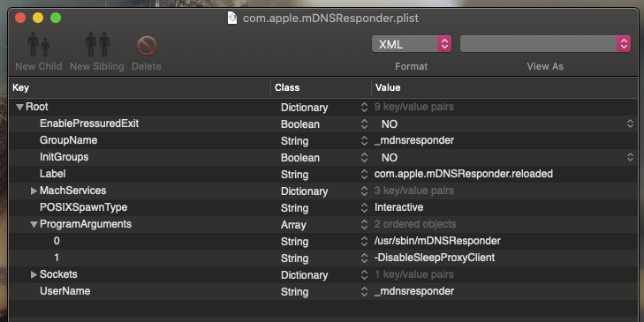Image resolution: width=644 pixels, height=322 pixels.
Task: Click the plist document icon in title bar
Action: (232, 18)
